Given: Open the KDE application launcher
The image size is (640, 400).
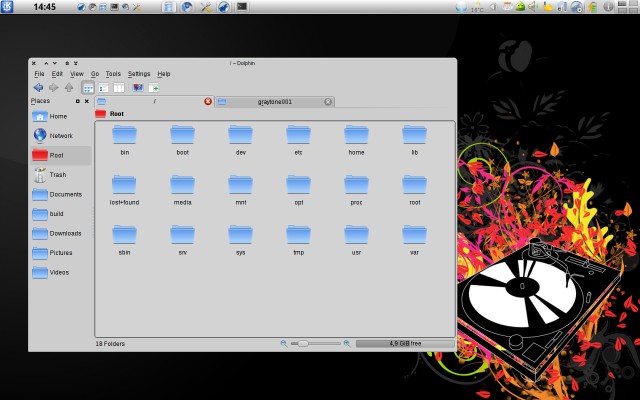Looking at the screenshot, I should pyautogui.click(x=7, y=7).
